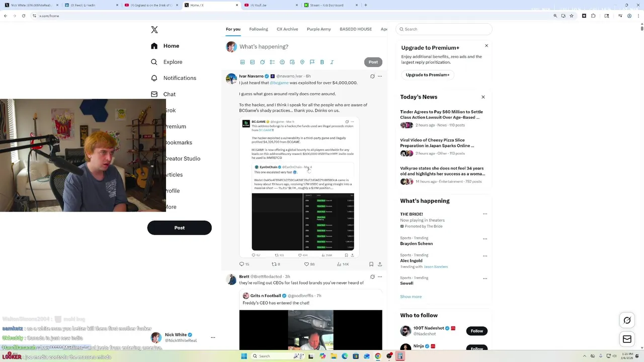The width and height of the screenshot is (644, 362).
Task: Open more options for Brayden Schenn trend
Action: coord(485,239)
